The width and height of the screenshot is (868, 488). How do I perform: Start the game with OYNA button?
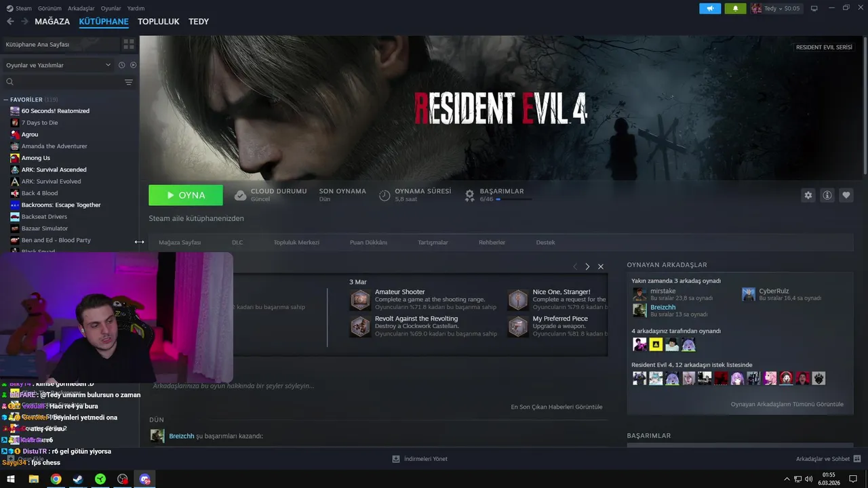186,195
